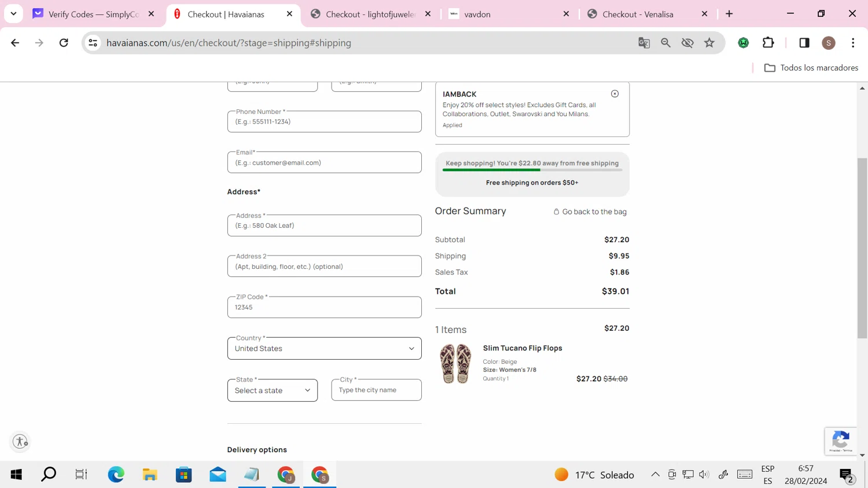
Task: Open File Explorer from taskbar
Action: tap(150, 475)
